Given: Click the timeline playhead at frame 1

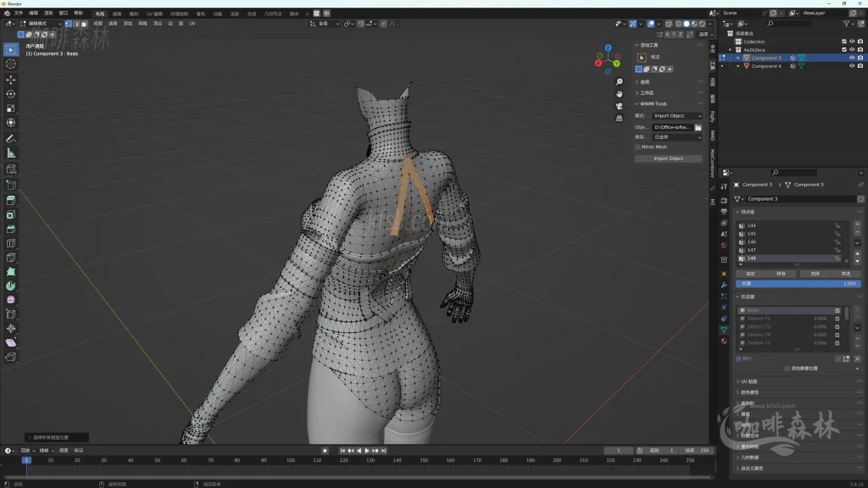Looking at the screenshot, I should click(26, 460).
